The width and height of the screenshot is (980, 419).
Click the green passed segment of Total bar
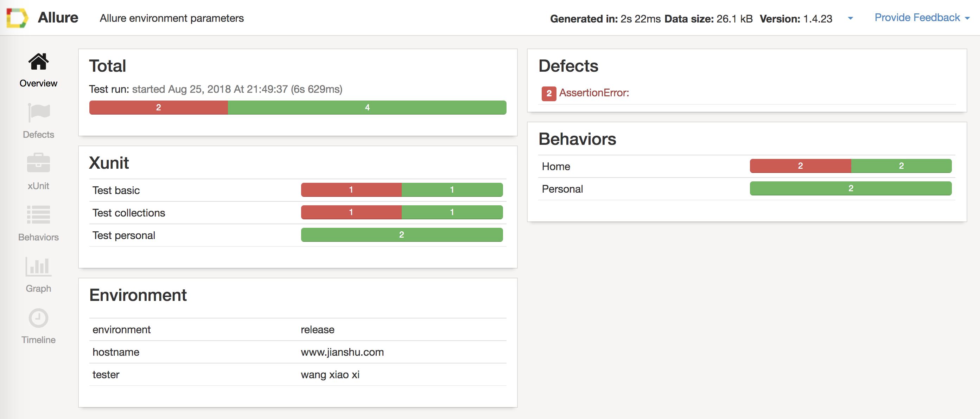click(367, 108)
